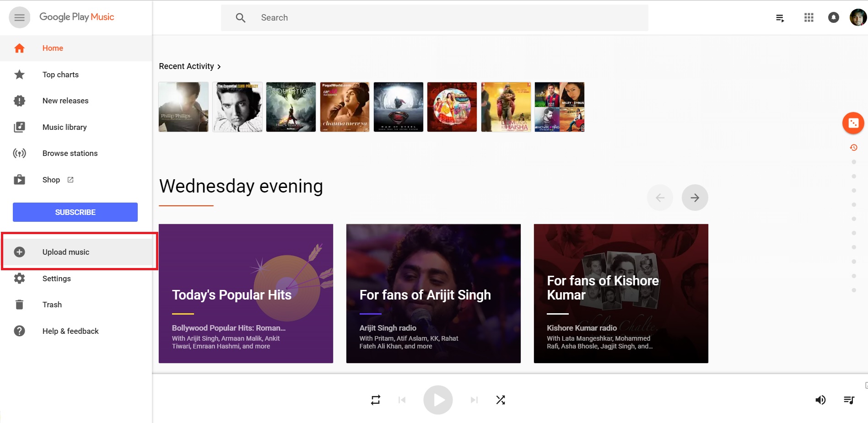The image size is (868, 423).
Task: Open the player queue icon
Action: point(849,400)
